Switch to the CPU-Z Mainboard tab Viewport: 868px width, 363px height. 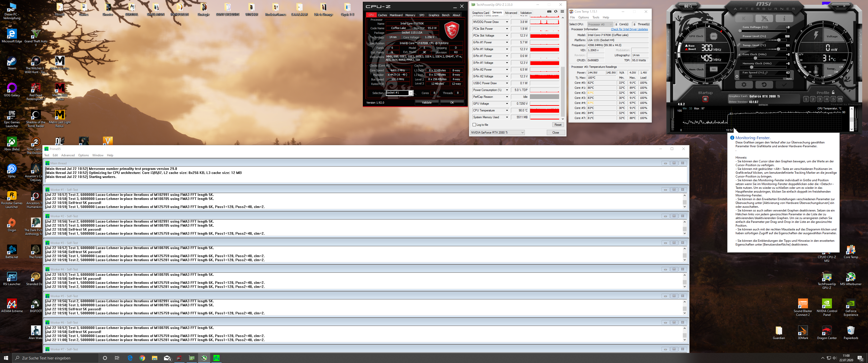(396, 15)
